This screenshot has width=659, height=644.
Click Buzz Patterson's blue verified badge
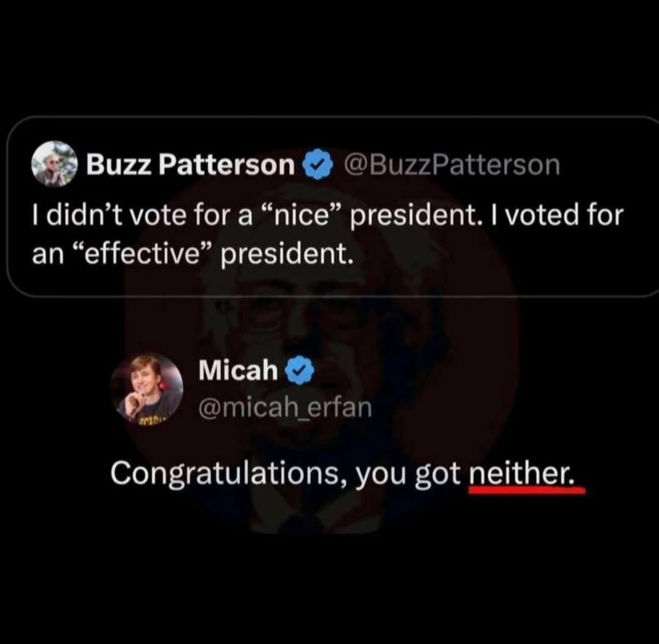(315, 165)
